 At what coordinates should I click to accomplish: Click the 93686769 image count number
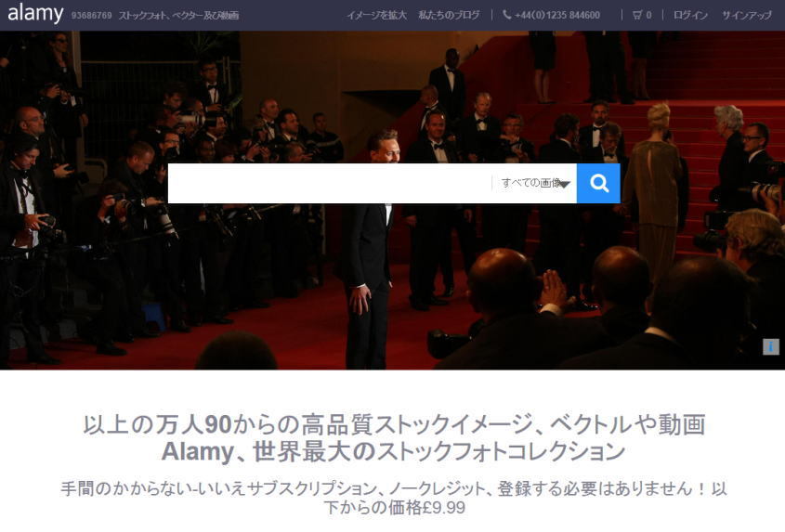[x=92, y=16]
